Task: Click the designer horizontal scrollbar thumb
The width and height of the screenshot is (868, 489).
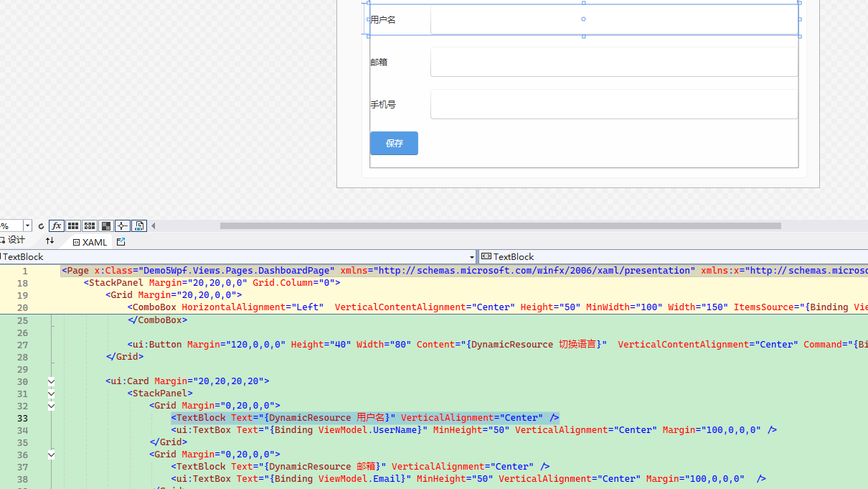Action: click(500, 226)
